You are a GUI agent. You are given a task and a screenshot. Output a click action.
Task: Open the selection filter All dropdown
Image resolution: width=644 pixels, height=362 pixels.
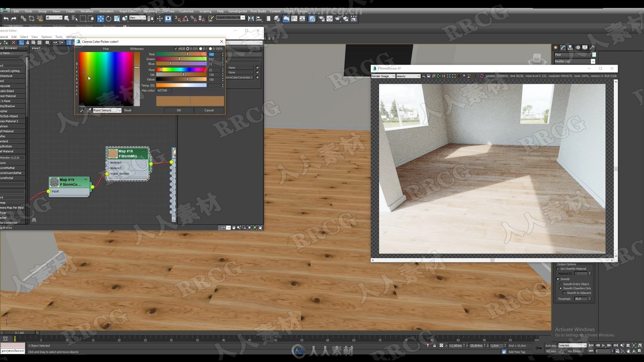point(54,17)
